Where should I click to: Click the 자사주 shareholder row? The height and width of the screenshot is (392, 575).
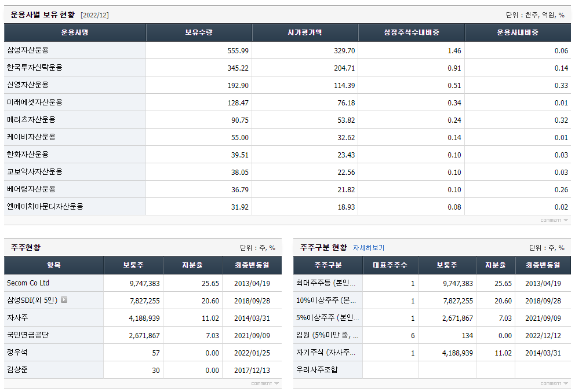tap(143, 318)
